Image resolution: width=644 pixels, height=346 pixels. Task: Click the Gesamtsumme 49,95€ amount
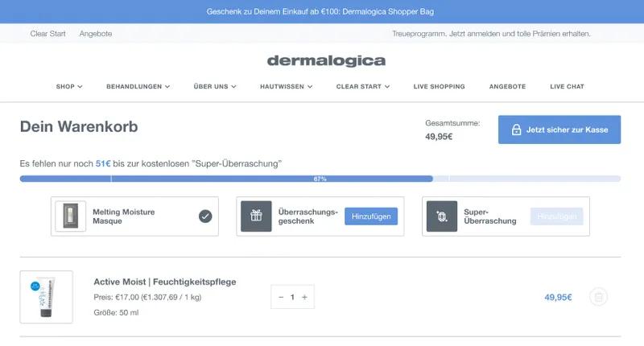pyautogui.click(x=439, y=137)
